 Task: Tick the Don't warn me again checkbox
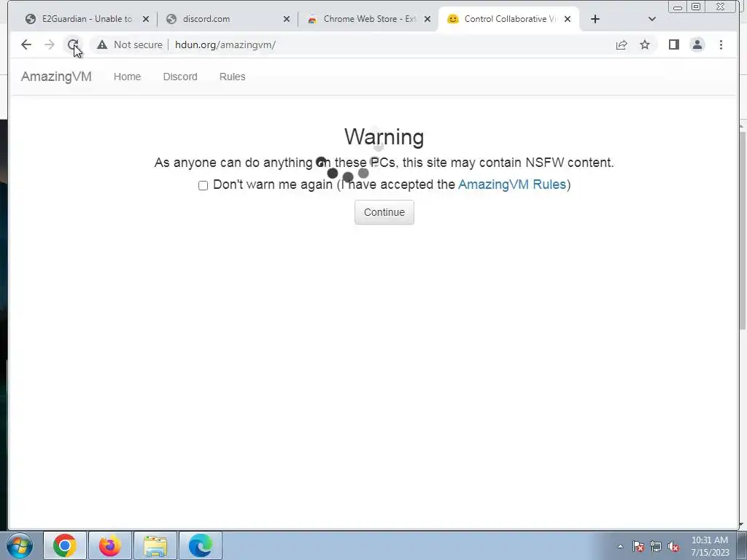click(203, 185)
